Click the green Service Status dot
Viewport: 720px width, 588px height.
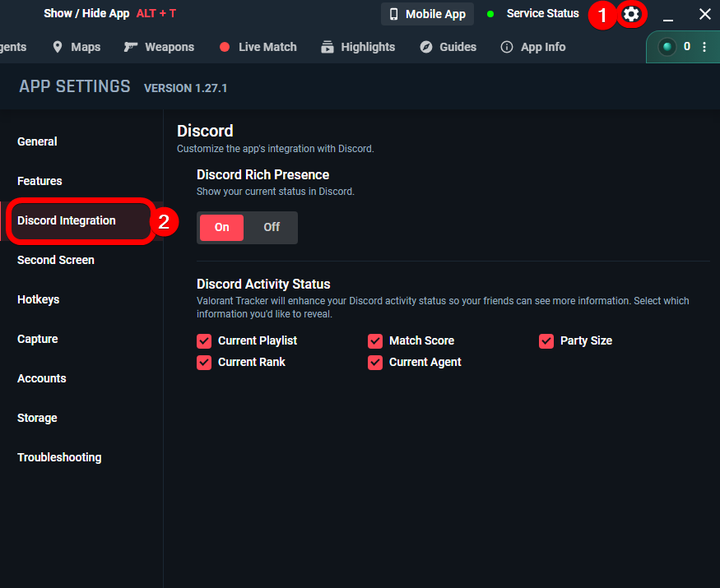490,14
